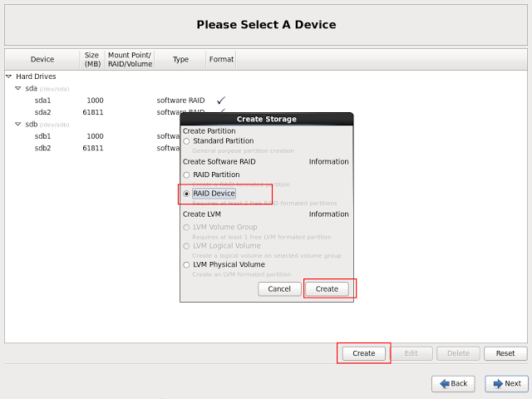Select the sdb2 partition row
Screen dimensions: 532x399
[43, 149]
